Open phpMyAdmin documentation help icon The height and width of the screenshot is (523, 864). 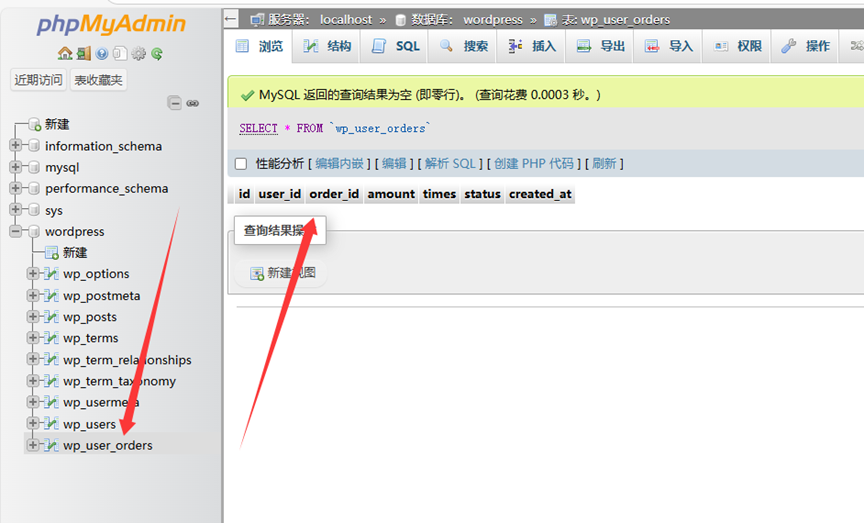(x=102, y=53)
